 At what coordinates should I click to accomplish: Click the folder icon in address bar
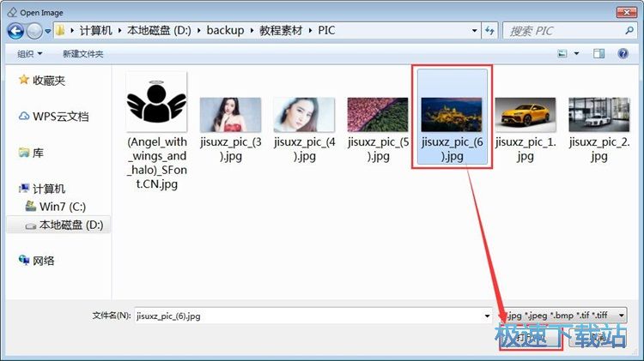60,30
